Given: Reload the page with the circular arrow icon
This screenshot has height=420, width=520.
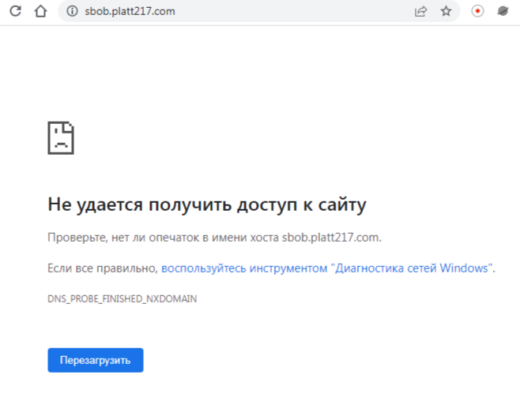Looking at the screenshot, I should (15, 11).
